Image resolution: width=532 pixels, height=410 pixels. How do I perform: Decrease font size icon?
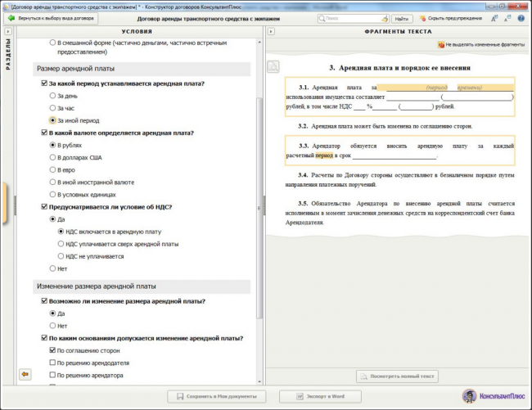point(507,18)
